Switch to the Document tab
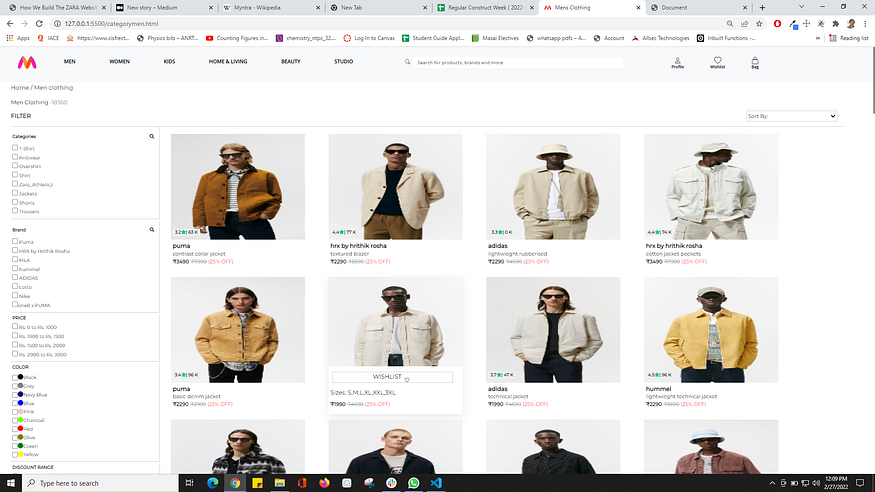The image size is (875, 492). point(699,7)
